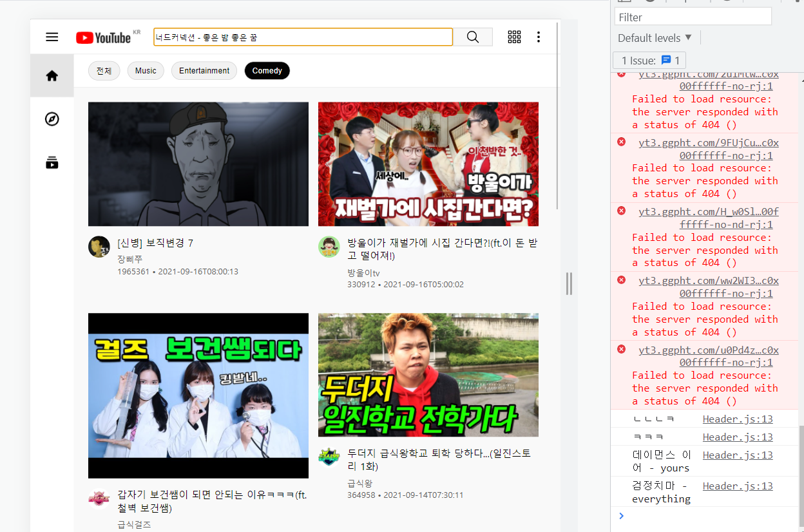Click the 방울이tv channel avatar

pyautogui.click(x=329, y=247)
